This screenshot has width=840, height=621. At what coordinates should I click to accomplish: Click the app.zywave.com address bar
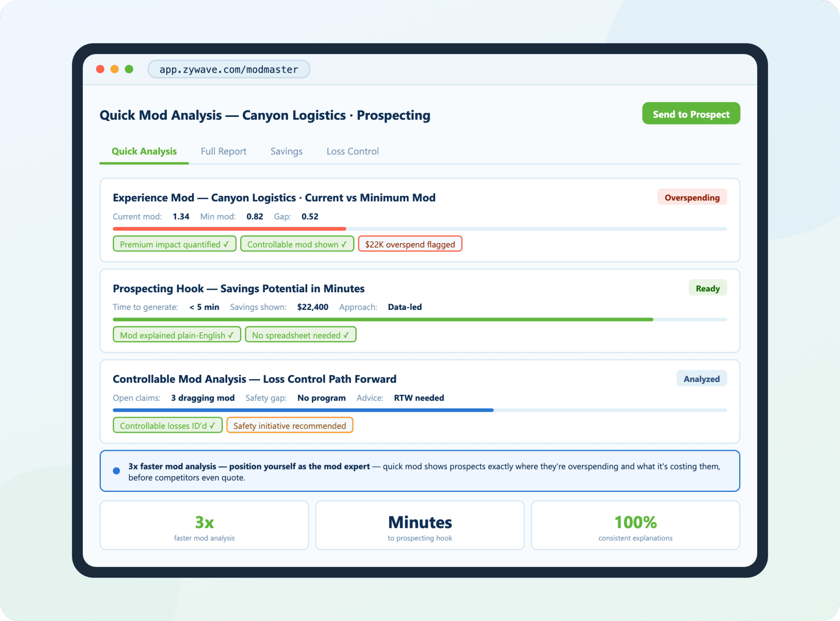pyautogui.click(x=228, y=69)
